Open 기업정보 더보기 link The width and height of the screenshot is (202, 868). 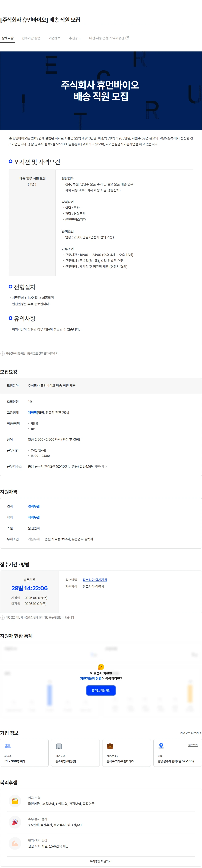190,733
